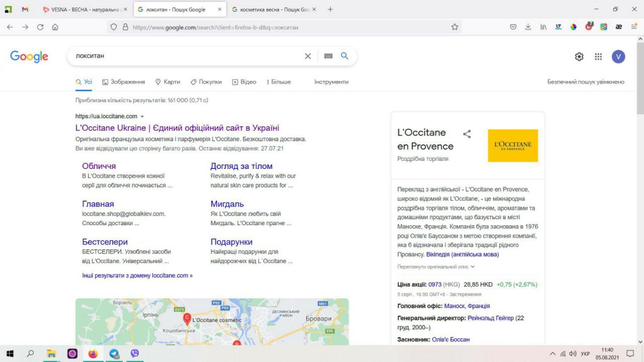
Task: Open Telegram from the taskbar
Action: 114,353
